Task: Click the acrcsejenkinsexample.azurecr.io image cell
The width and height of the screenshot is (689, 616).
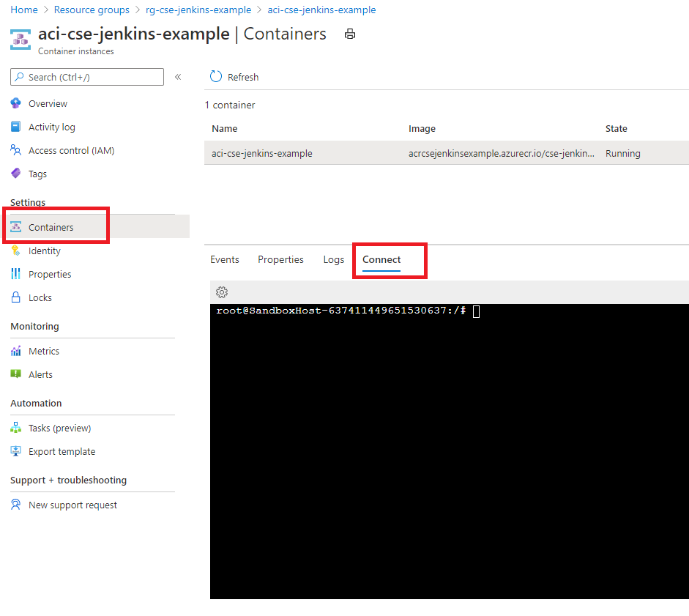Action: click(502, 153)
